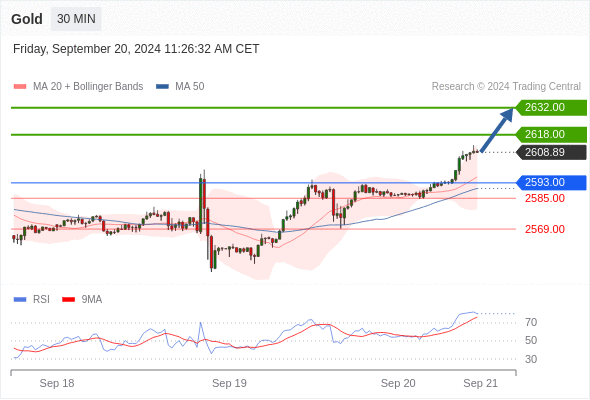The image size is (590, 400).
Task: Click the 9MA red legend swatch
Action: click(x=68, y=300)
